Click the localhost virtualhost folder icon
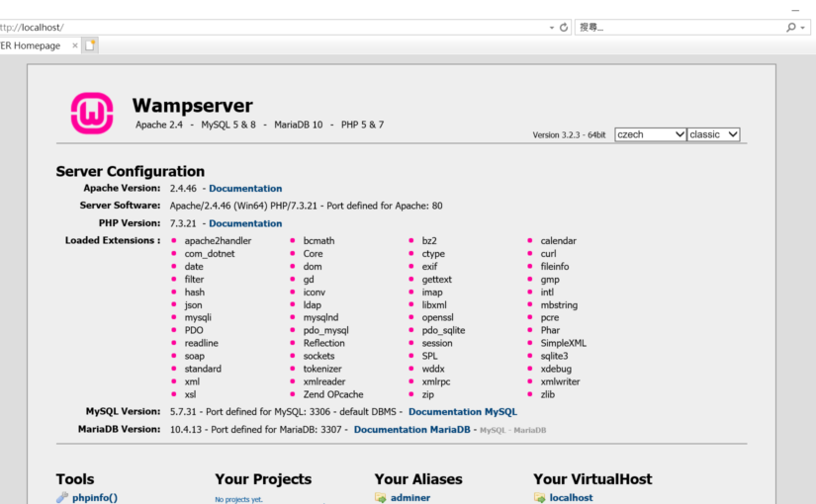816x504 pixels. click(x=540, y=498)
